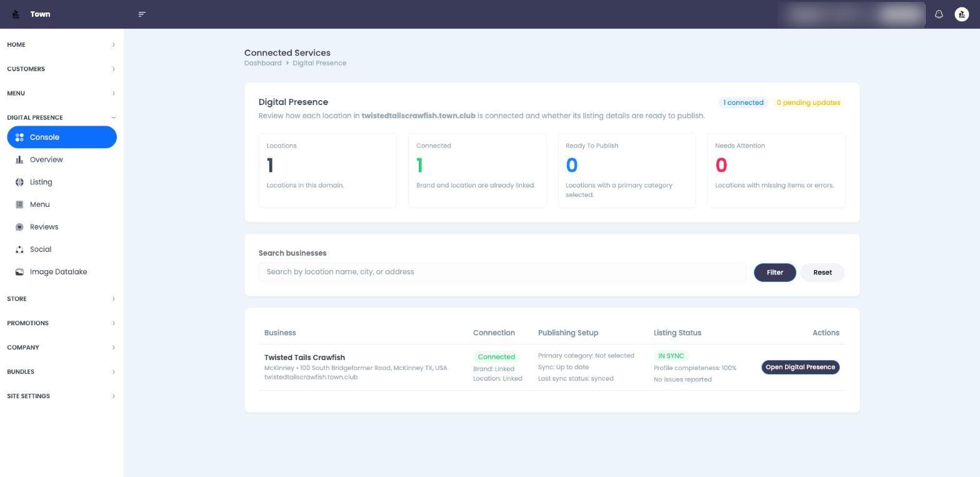The height and width of the screenshot is (477, 980).
Task: Expand the HOME section
Action: tap(61, 44)
